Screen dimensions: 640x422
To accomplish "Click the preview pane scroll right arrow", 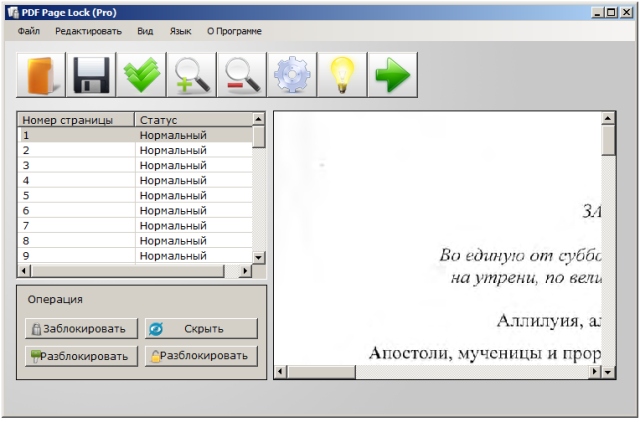I will coord(595,372).
